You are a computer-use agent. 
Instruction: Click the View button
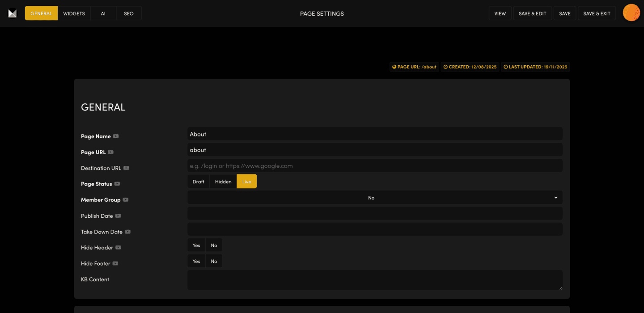(500, 13)
